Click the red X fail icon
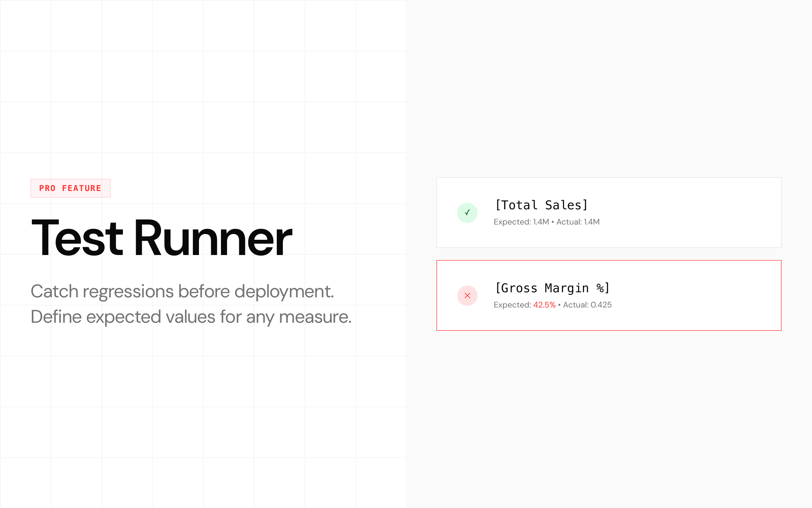The height and width of the screenshot is (508, 812). click(x=467, y=296)
